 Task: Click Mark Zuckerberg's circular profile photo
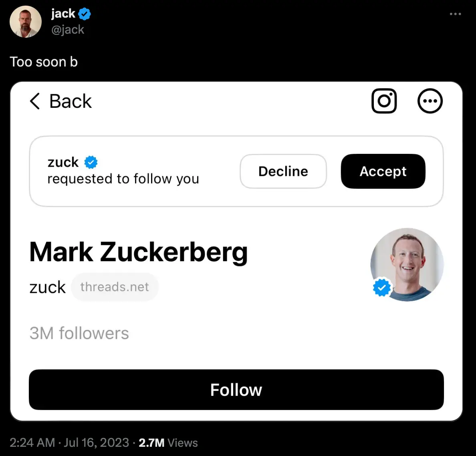click(407, 264)
